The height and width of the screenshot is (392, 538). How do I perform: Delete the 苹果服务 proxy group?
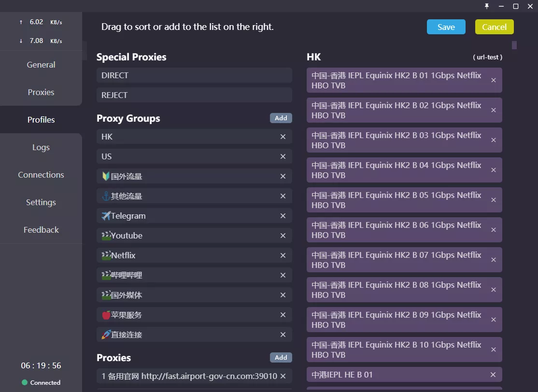pos(283,315)
